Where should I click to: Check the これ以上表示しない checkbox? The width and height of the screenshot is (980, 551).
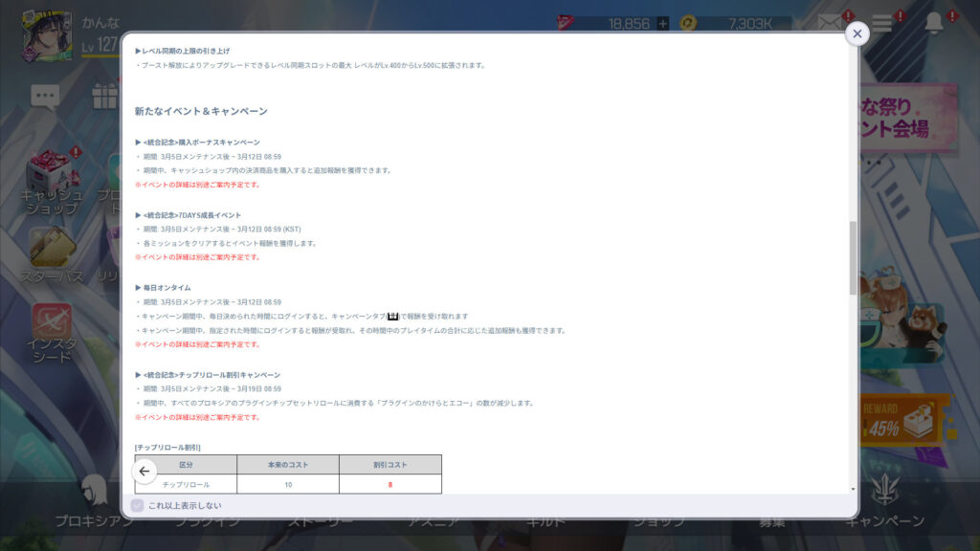137,506
